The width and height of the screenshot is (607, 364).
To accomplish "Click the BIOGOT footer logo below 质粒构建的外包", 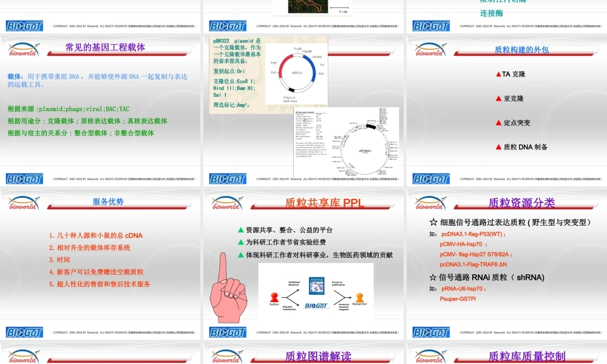I will tap(431, 179).
